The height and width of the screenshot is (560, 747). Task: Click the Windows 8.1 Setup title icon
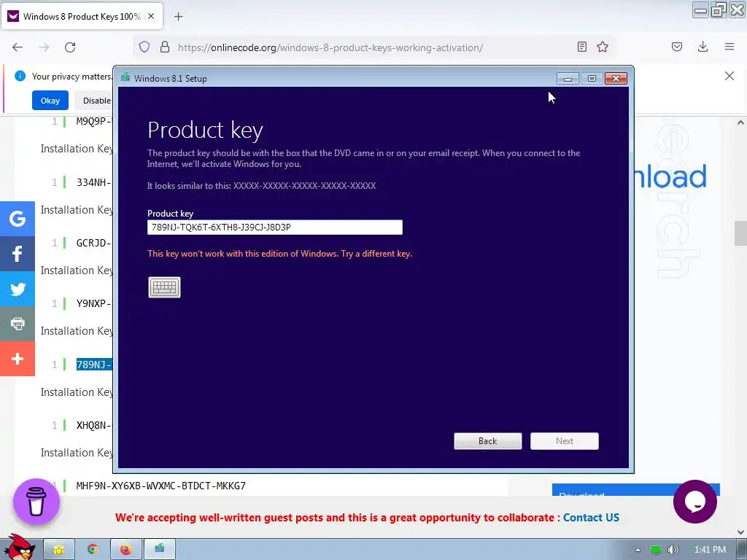pos(125,77)
